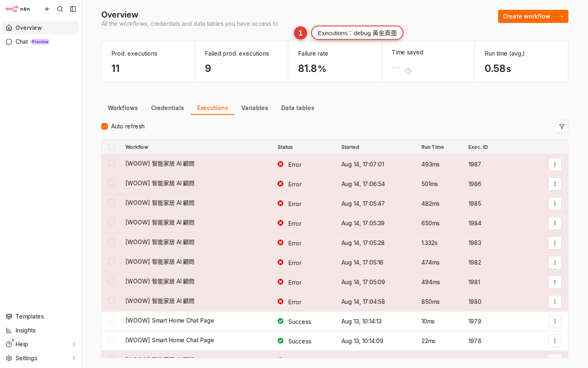This screenshot has height=368, width=588.
Task: Open actions menu for execution 1982
Action: coord(555,263)
